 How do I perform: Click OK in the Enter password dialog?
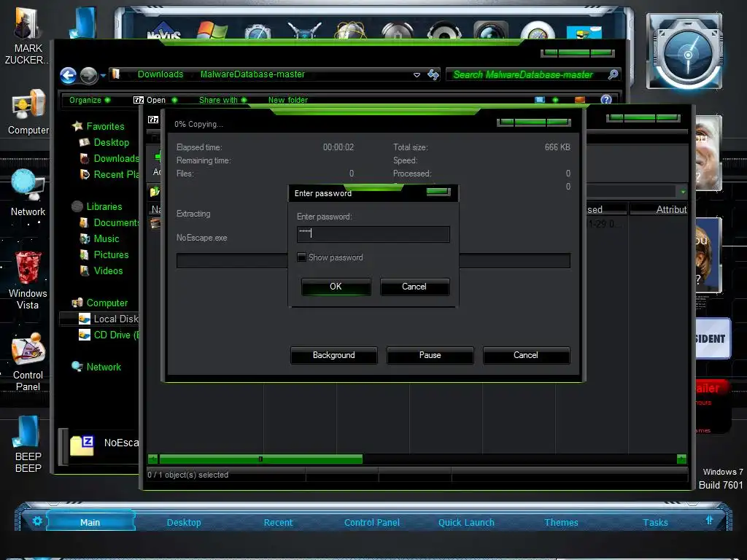(336, 287)
